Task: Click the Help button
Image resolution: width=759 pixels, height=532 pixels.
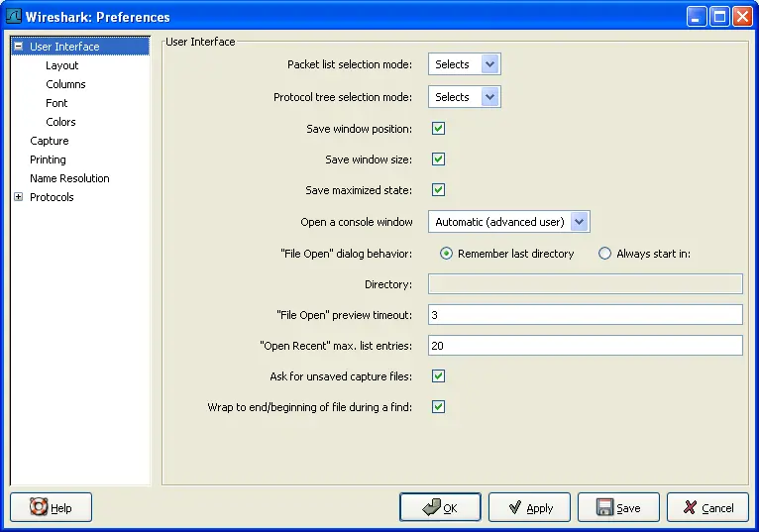Action: coord(51,507)
